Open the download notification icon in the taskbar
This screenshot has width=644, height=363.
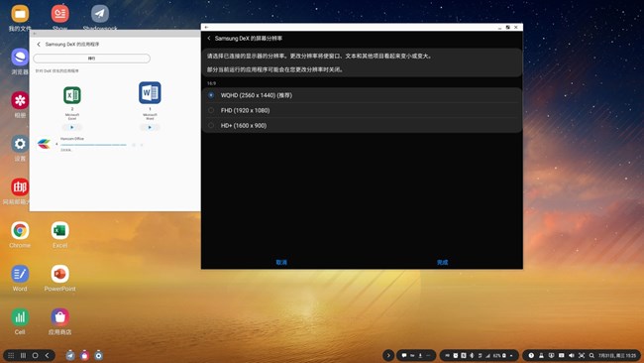(420, 356)
